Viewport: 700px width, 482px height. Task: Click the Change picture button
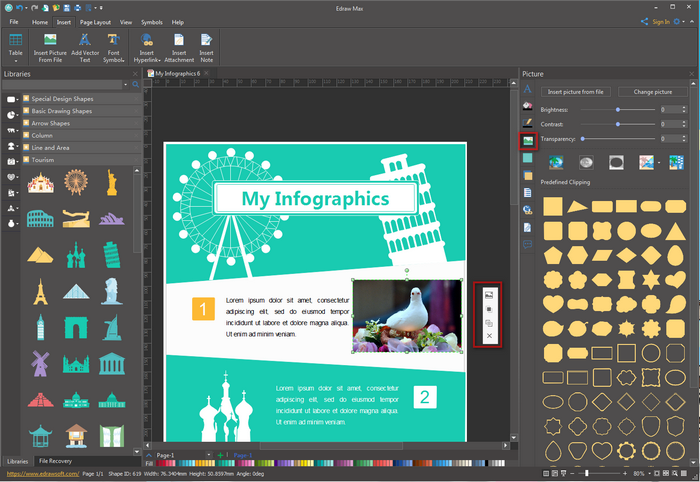coord(652,91)
